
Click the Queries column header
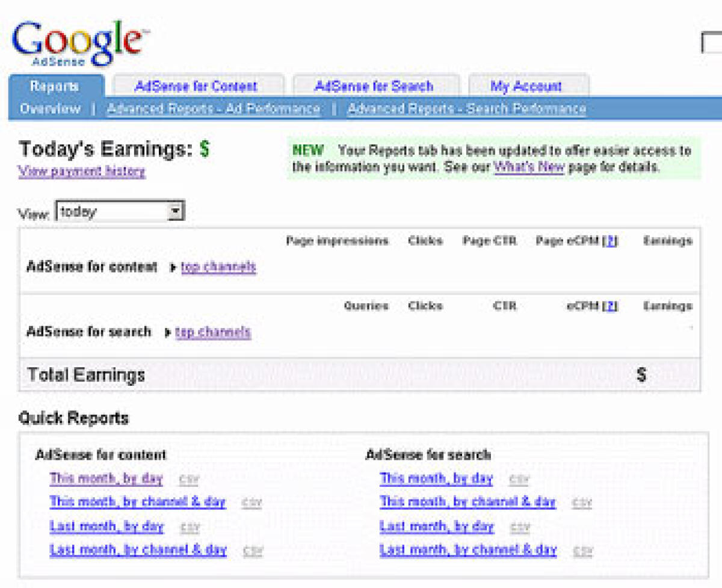click(366, 306)
